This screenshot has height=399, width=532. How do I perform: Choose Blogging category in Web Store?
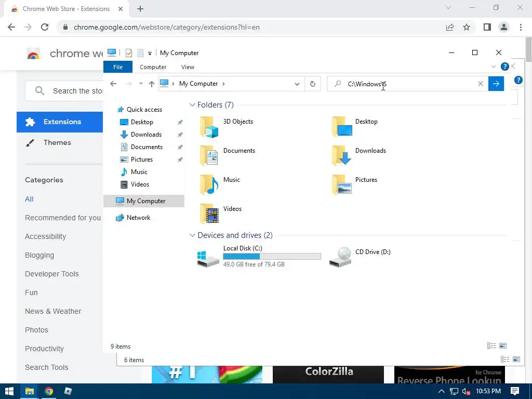(x=39, y=255)
